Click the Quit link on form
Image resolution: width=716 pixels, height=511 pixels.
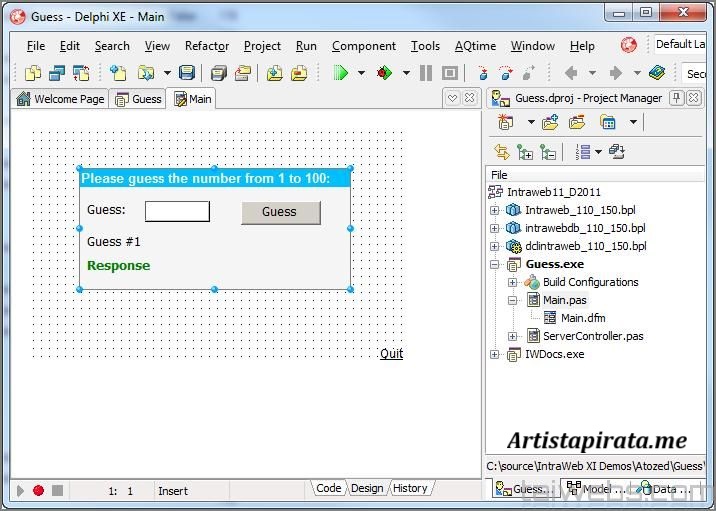pos(391,353)
